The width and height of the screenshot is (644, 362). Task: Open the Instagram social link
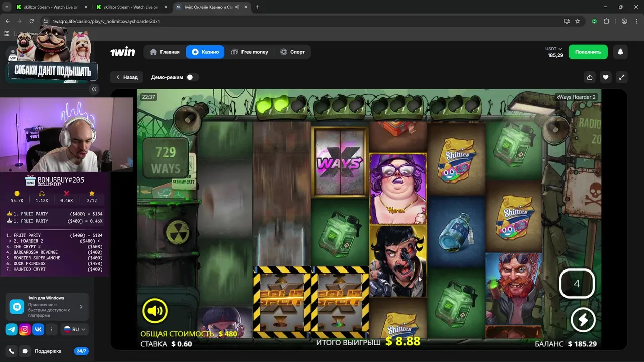25,330
